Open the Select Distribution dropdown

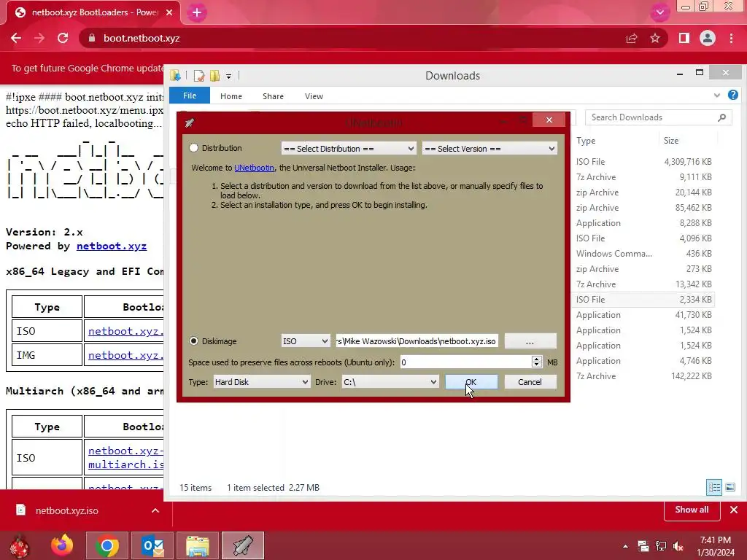tap(349, 149)
